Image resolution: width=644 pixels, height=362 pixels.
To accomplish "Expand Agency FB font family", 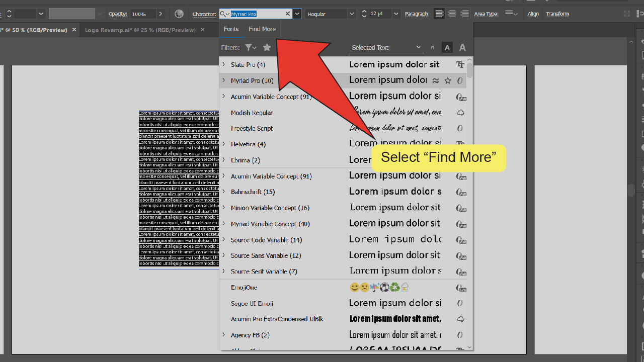I will click(224, 335).
